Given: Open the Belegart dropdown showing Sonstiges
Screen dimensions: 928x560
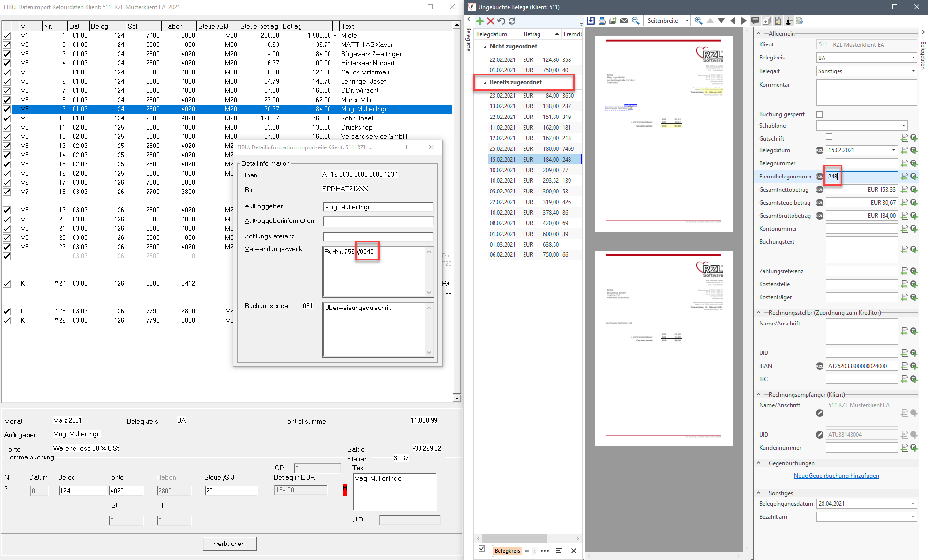Looking at the screenshot, I should tap(913, 71).
